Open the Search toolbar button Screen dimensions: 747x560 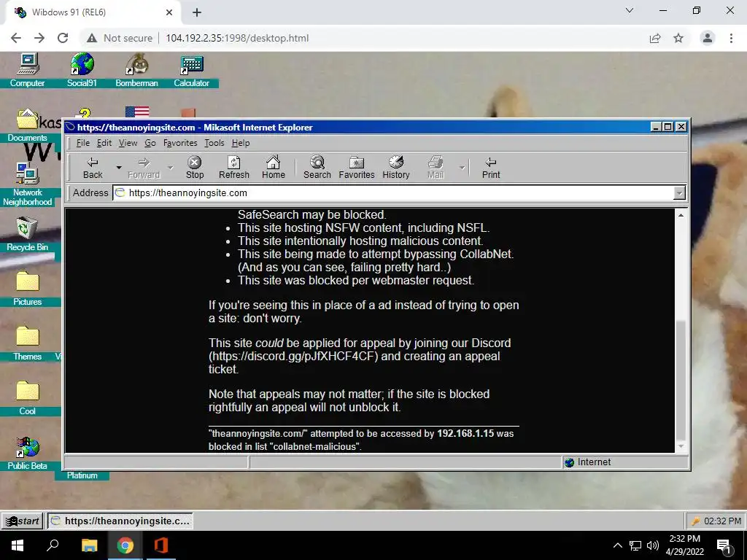tap(317, 168)
